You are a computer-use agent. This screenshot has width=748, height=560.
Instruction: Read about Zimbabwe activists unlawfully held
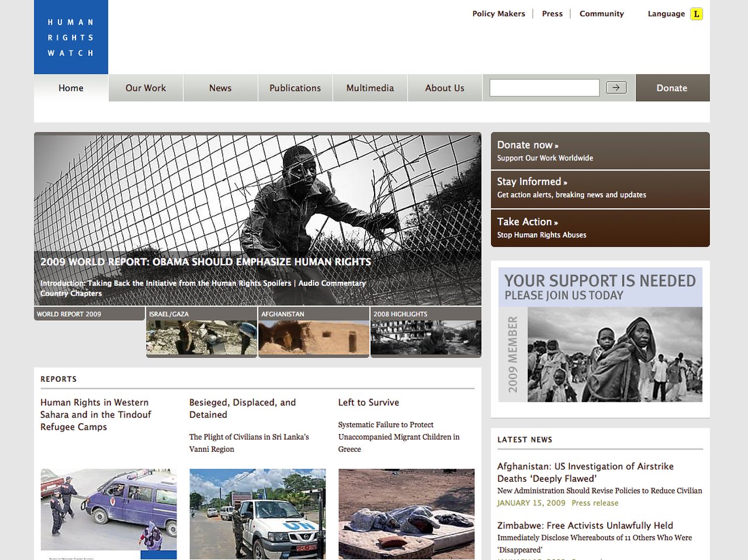click(x=584, y=526)
